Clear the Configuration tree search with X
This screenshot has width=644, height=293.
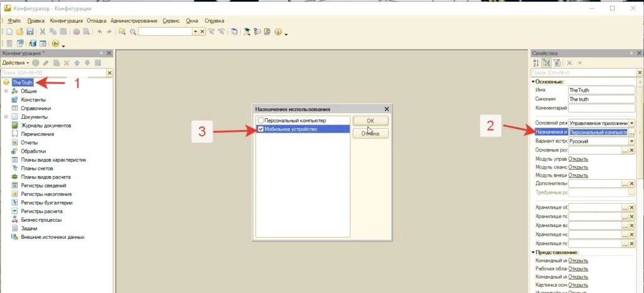tap(109, 73)
